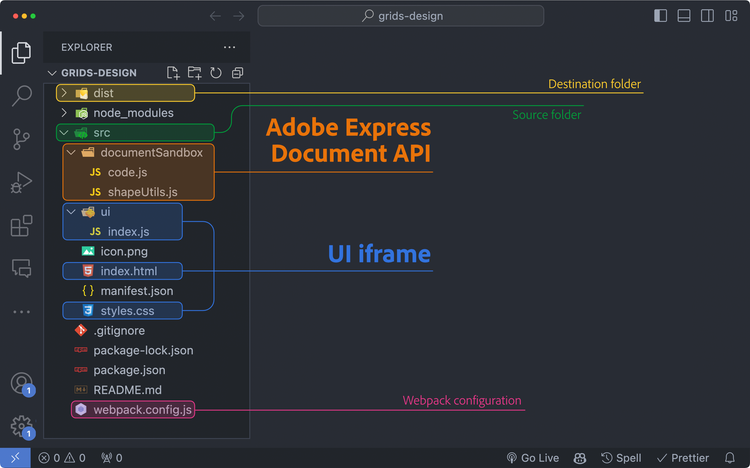
Task: Click Prettier in the status bar
Action: click(x=682, y=458)
